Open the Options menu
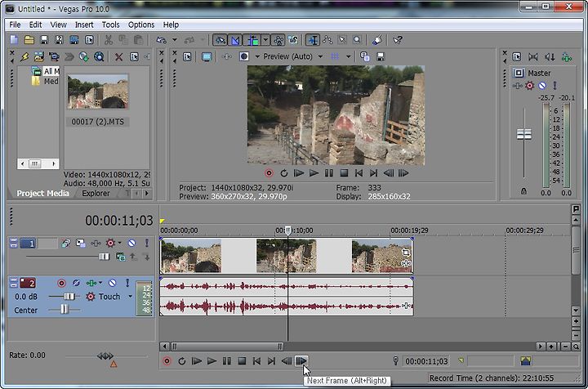The image size is (588, 389). [x=141, y=25]
